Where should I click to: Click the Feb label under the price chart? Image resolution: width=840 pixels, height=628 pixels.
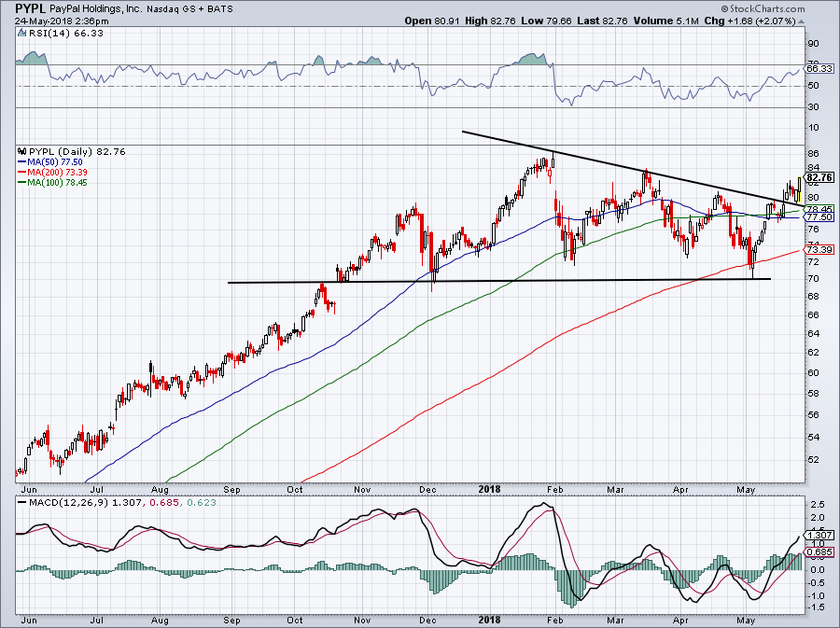click(x=555, y=489)
